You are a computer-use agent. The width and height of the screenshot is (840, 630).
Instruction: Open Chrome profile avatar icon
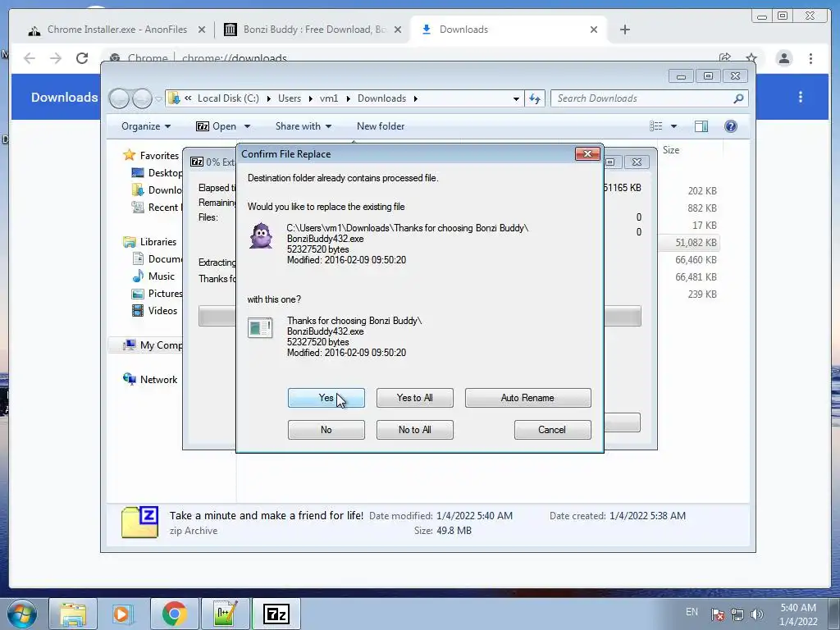click(783, 58)
